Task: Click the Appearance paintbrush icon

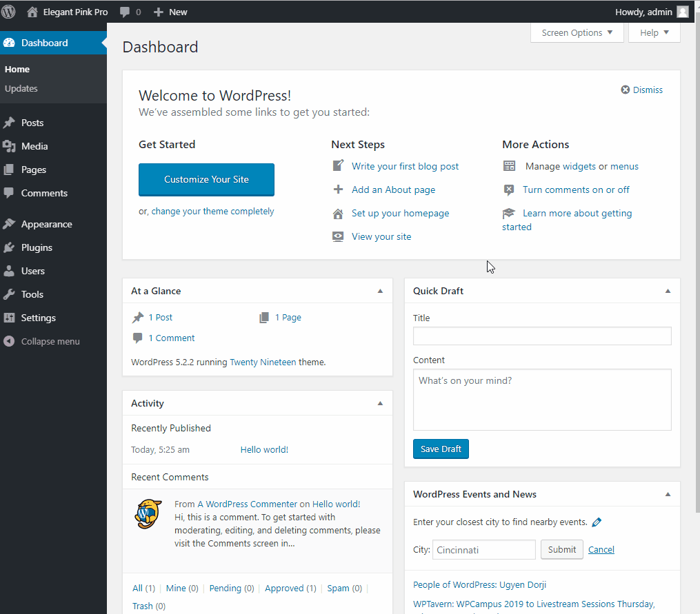Action: coord(9,224)
